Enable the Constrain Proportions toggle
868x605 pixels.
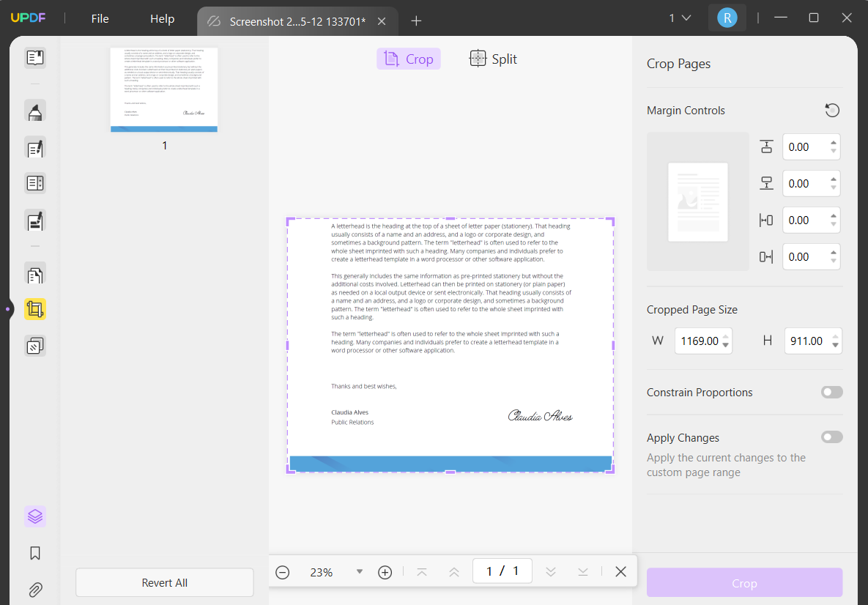(x=831, y=392)
